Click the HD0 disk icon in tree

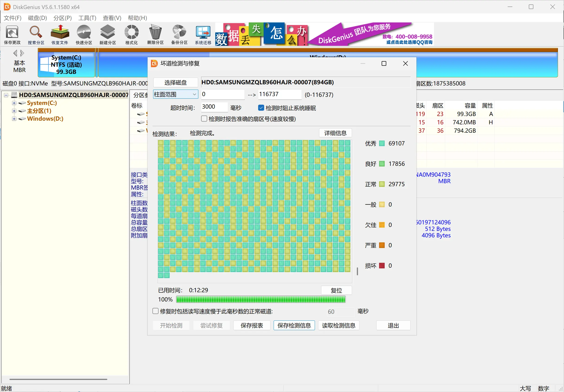(x=14, y=95)
